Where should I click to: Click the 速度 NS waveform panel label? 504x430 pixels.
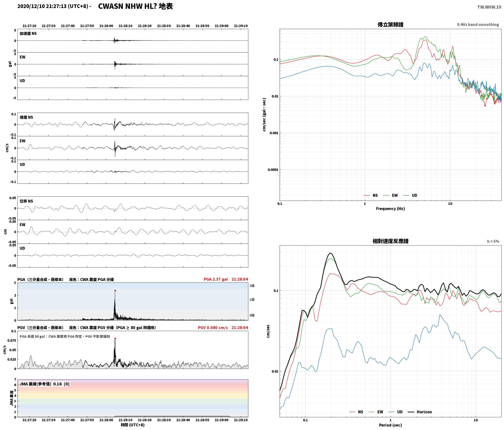pyautogui.click(x=26, y=117)
